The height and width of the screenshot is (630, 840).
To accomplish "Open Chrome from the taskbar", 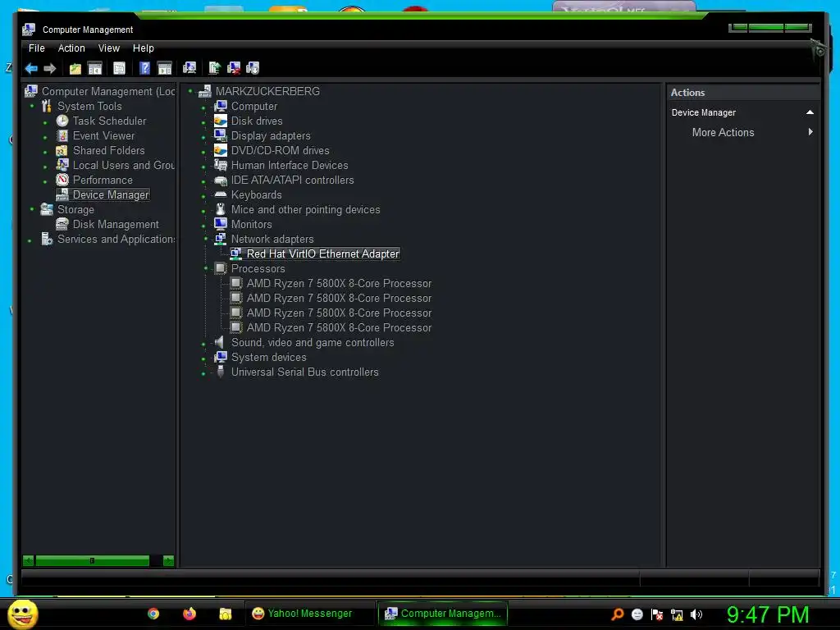I will coord(153,614).
